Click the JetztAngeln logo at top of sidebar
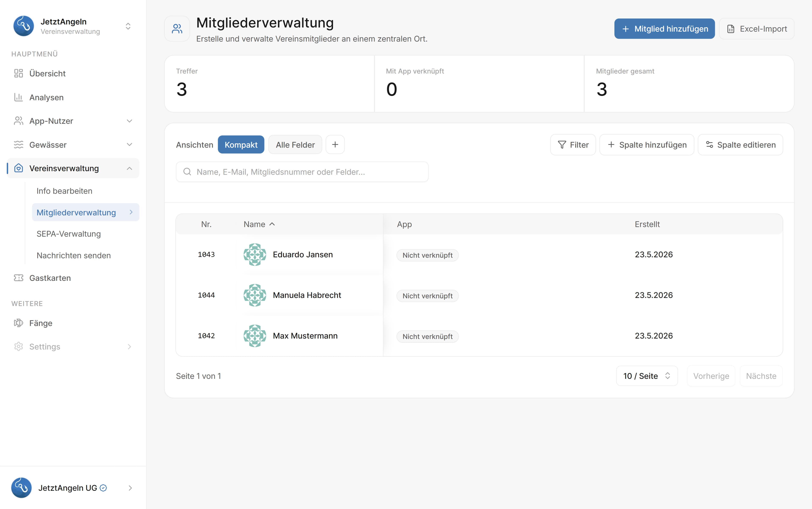Image resolution: width=812 pixels, height=509 pixels. pos(23,26)
